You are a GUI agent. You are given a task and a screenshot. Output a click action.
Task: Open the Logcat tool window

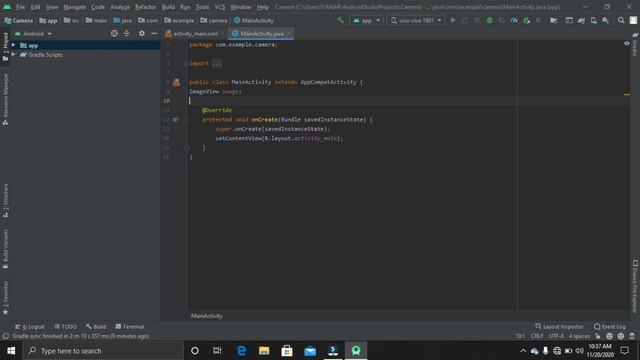tap(30, 327)
